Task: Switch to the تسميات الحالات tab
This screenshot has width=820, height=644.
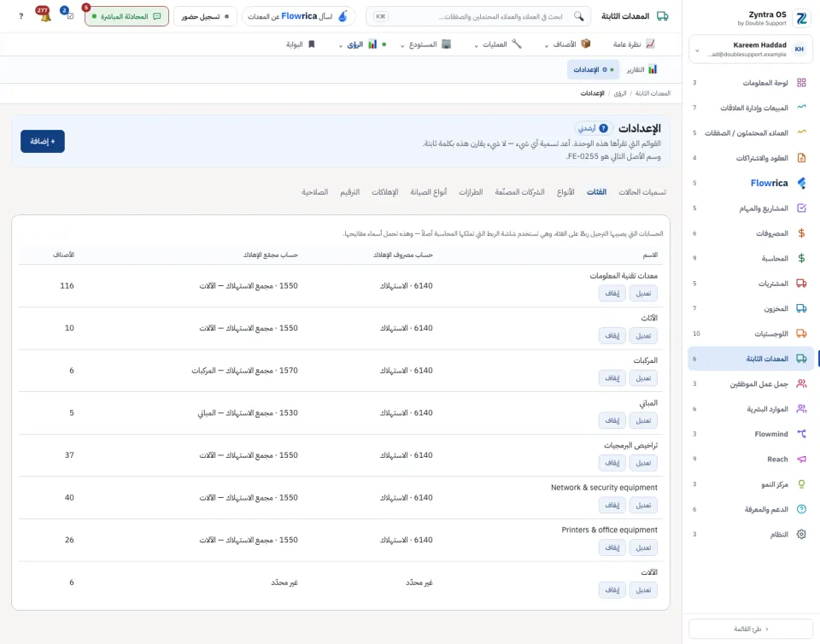Action: (x=642, y=192)
